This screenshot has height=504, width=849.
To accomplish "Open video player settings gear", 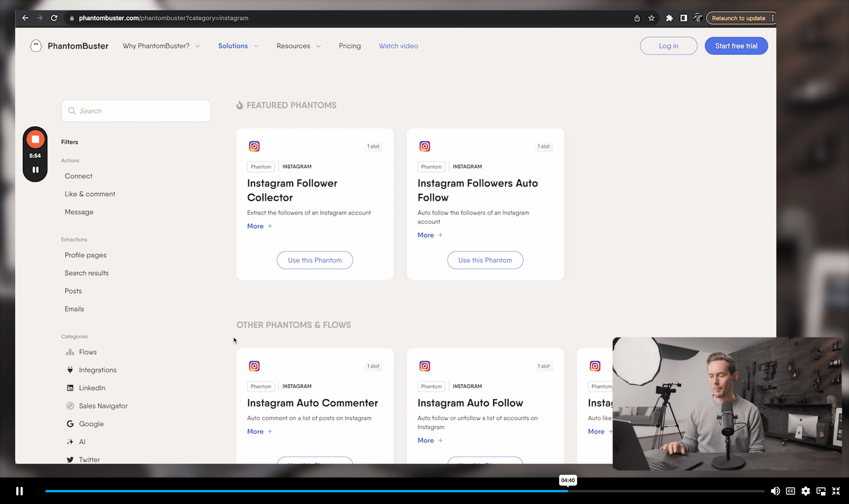I will click(805, 491).
